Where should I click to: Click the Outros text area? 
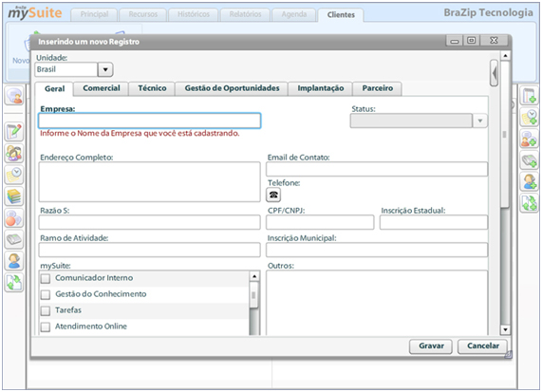click(x=377, y=303)
